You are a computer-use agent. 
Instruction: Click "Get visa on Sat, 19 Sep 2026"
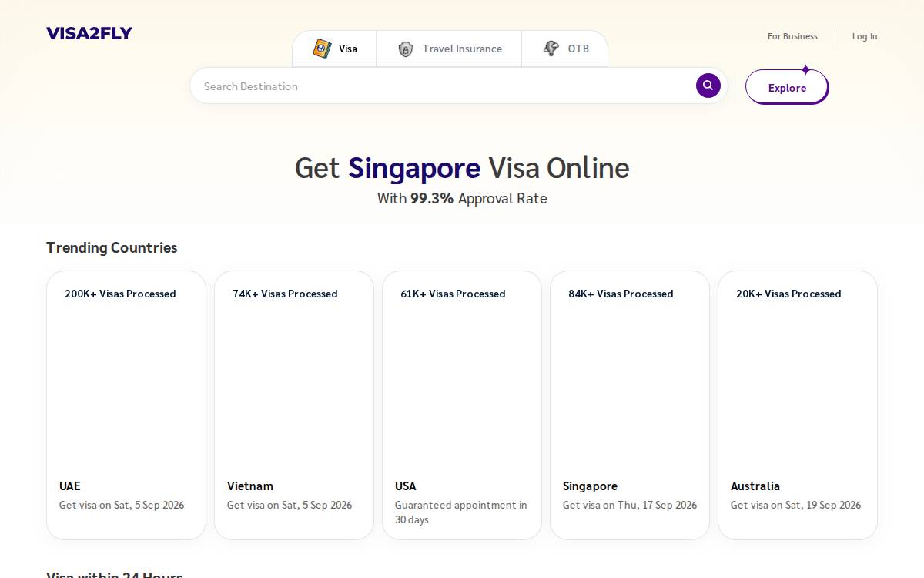796,506
